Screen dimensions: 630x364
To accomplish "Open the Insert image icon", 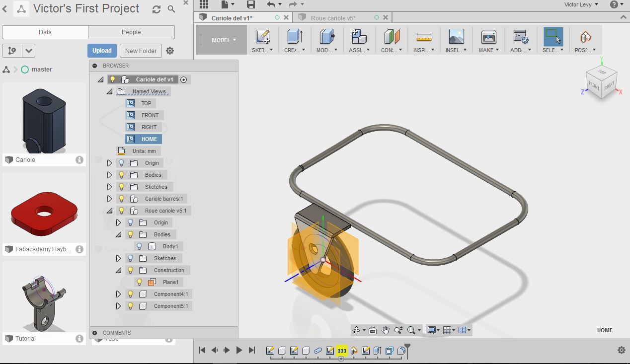I will [x=456, y=38].
